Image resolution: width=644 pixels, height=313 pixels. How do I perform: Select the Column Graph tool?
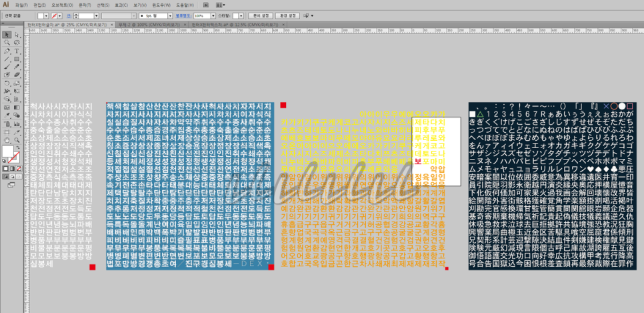17,124
